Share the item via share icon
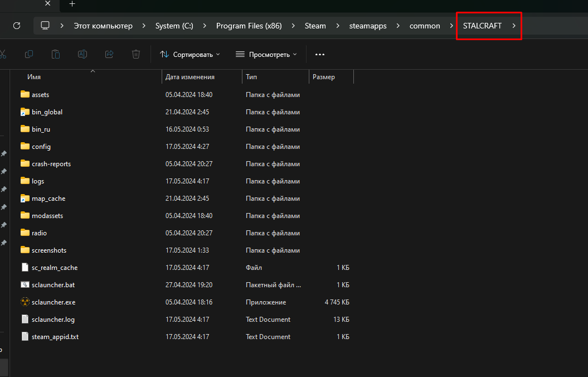This screenshot has height=377, width=588. coord(109,55)
